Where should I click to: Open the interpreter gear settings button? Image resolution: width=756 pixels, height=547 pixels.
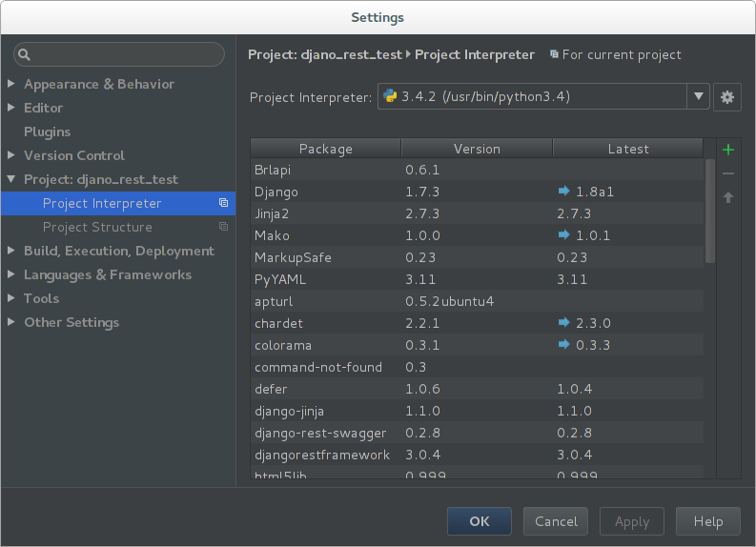click(x=727, y=97)
